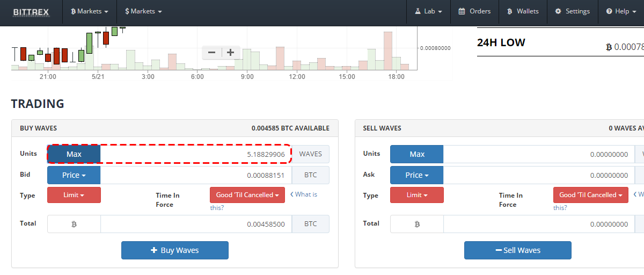Open the Bitcoin Markets menu
644x275 pixels.
89,11
